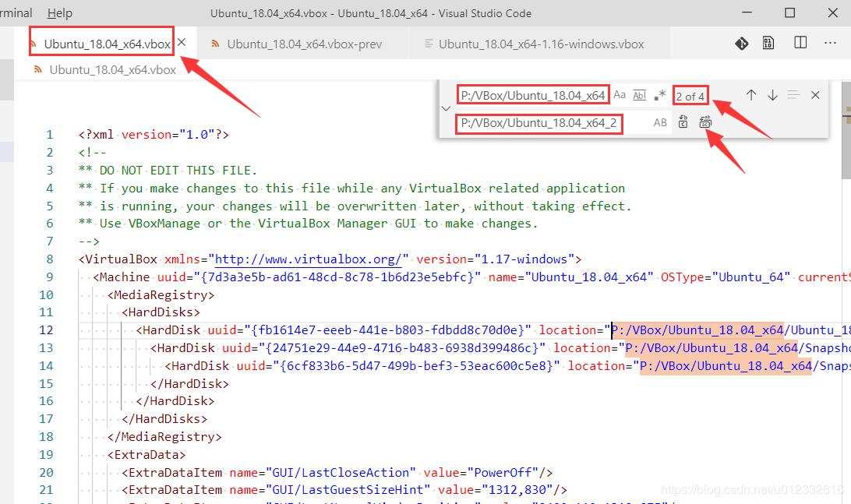Screen dimensions: 851x504
Task: Click the Open Changes git diff icon
Action: 741,43
